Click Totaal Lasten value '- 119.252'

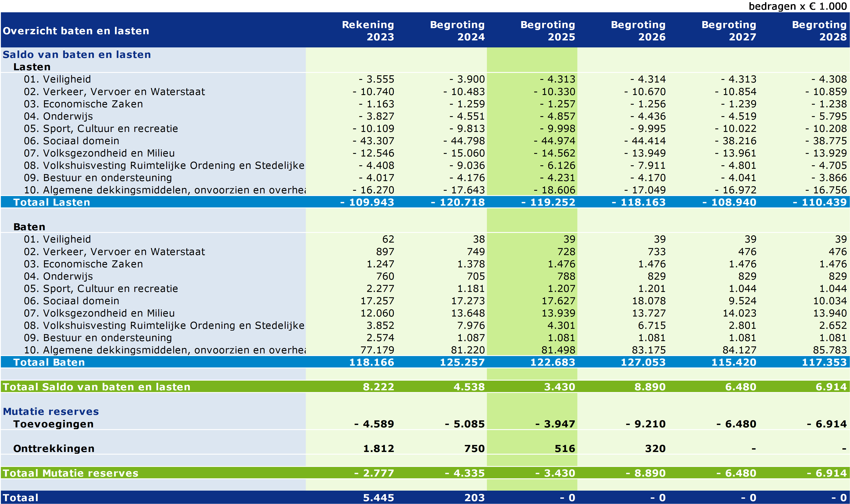pyautogui.click(x=548, y=202)
